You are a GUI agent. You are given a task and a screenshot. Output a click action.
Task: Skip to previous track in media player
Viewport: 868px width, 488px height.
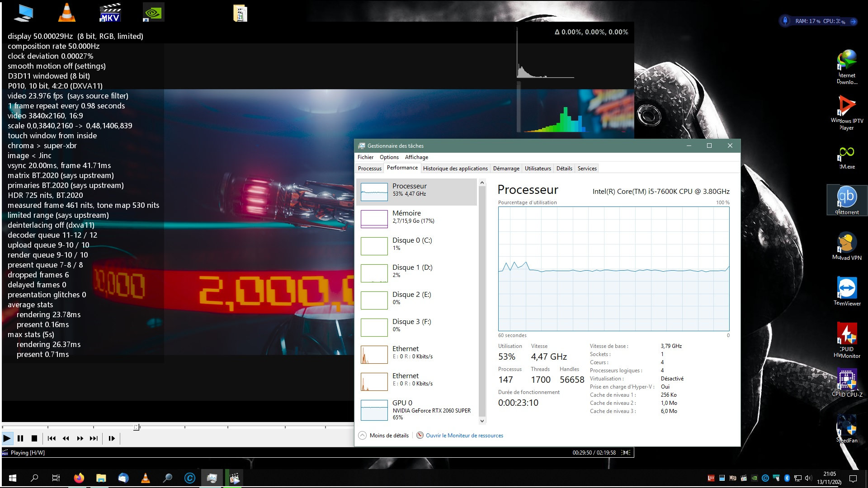pyautogui.click(x=52, y=438)
